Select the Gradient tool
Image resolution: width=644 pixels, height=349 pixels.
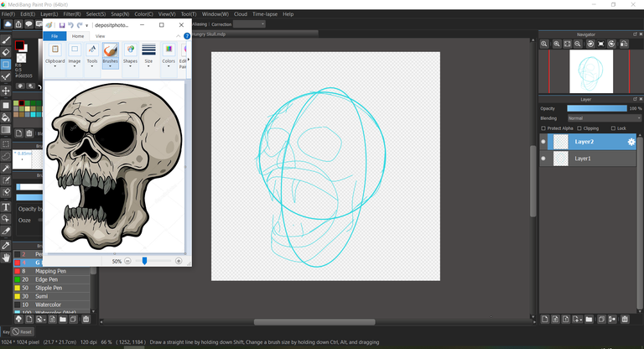coord(6,130)
